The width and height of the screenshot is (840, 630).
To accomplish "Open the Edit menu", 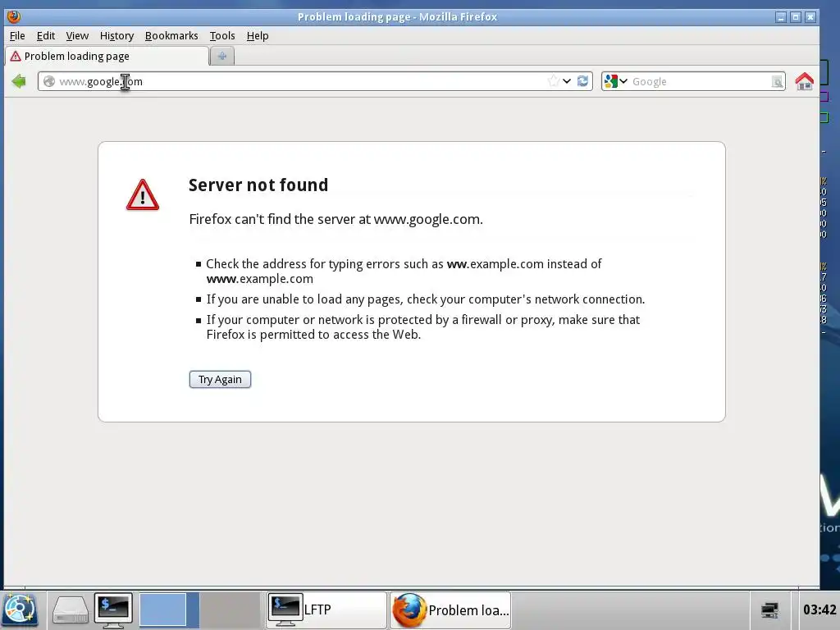I will click(x=46, y=36).
